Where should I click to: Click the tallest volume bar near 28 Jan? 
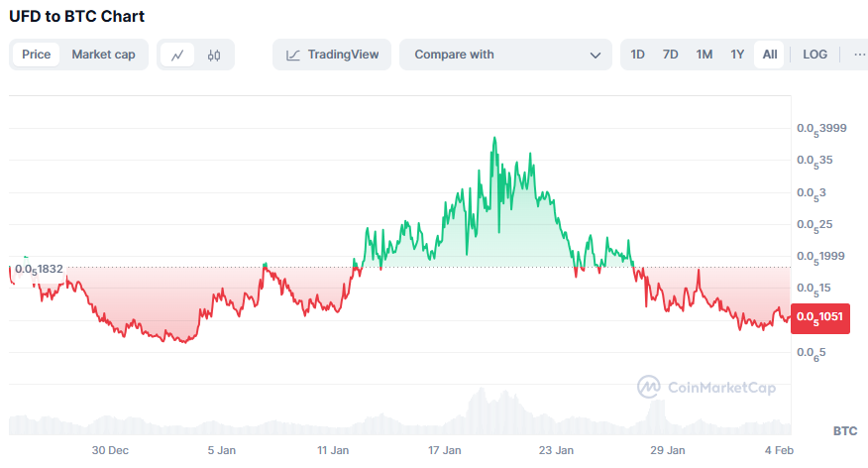tap(657, 416)
